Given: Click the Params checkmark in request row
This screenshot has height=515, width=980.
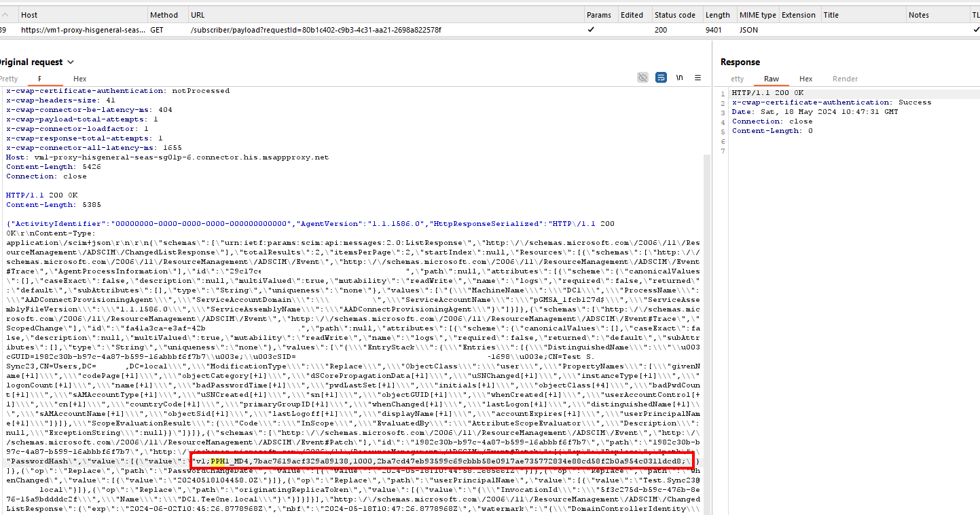Looking at the screenshot, I should point(591,30).
